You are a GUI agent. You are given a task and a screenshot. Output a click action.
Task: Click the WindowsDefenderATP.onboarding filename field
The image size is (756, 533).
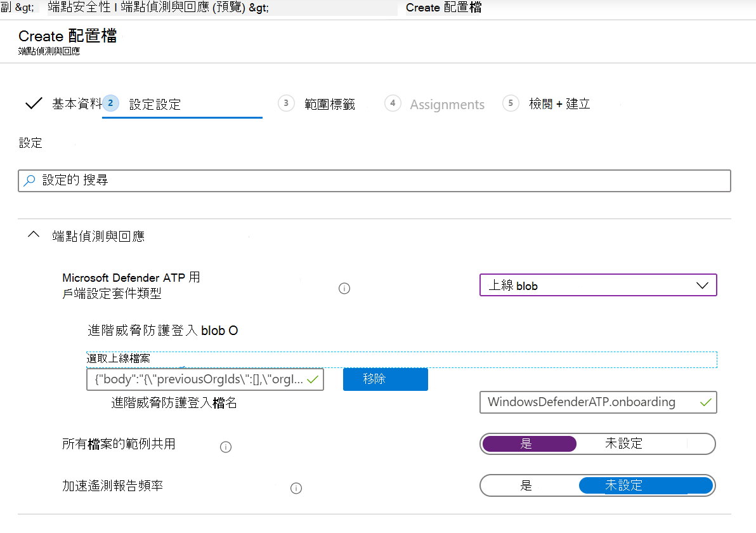point(598,402)
